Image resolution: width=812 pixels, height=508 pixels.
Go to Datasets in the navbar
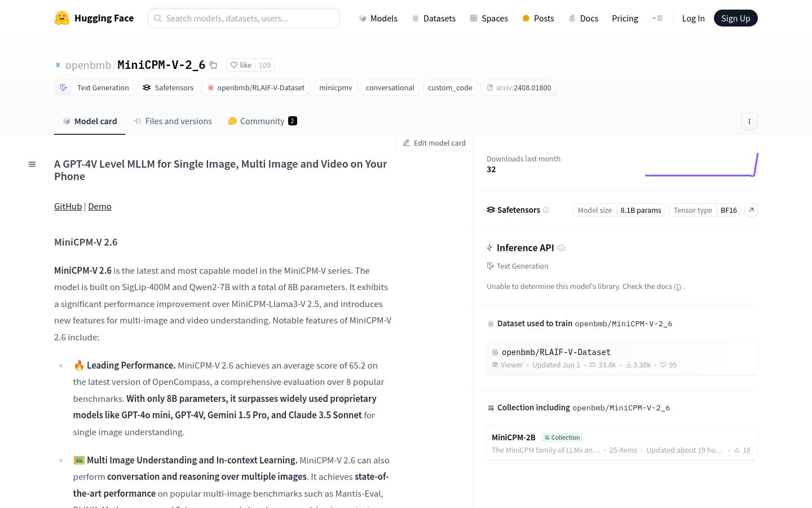tap(433, 18)
